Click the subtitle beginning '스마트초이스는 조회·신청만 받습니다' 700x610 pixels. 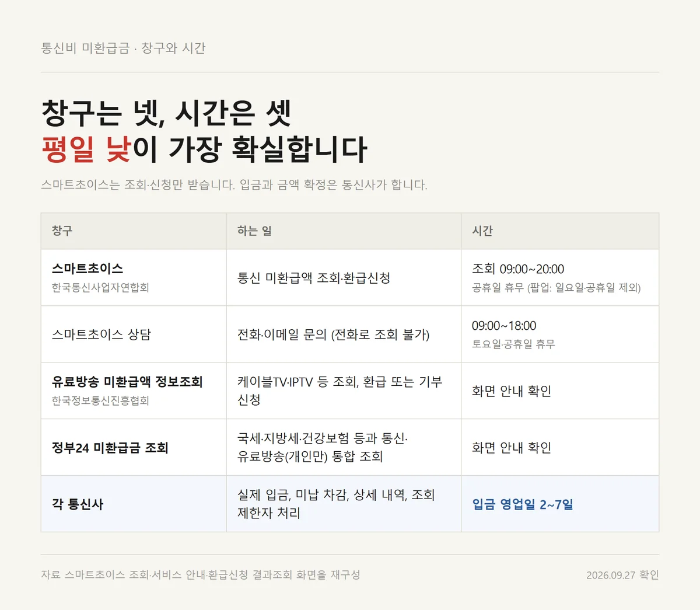coord(234,185)
